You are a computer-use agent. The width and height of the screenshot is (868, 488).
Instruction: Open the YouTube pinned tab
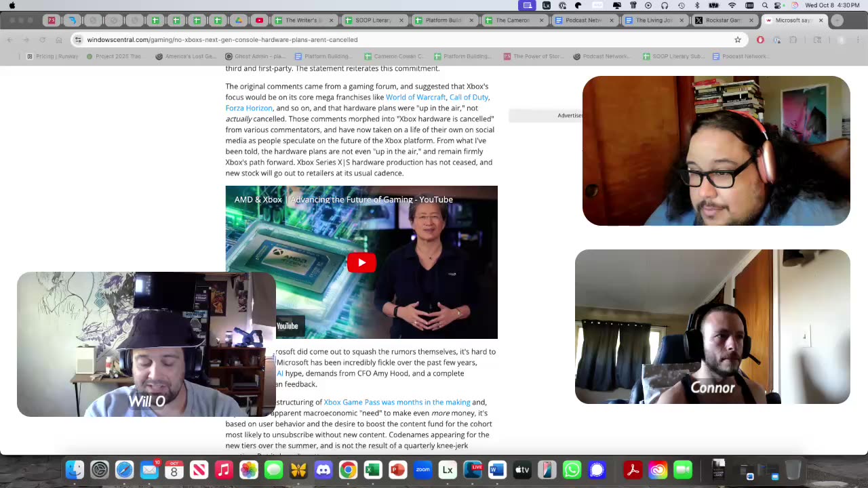[259, 20]
